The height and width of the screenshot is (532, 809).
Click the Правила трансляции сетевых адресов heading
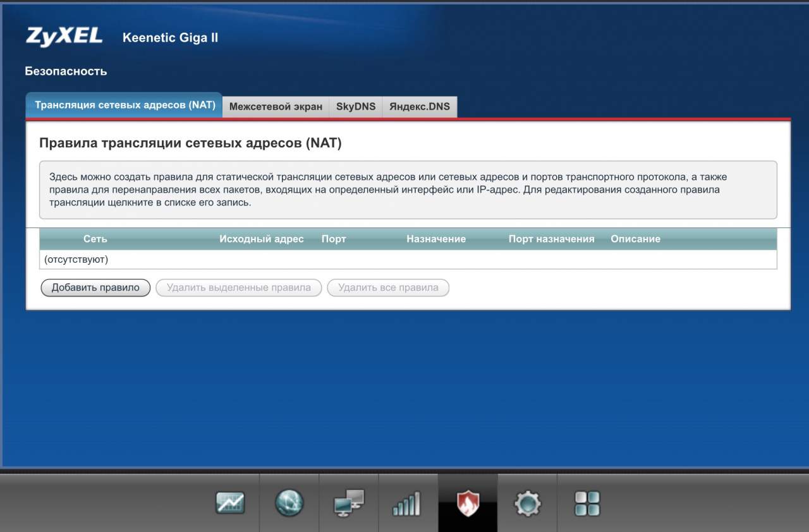pos(190,143)
